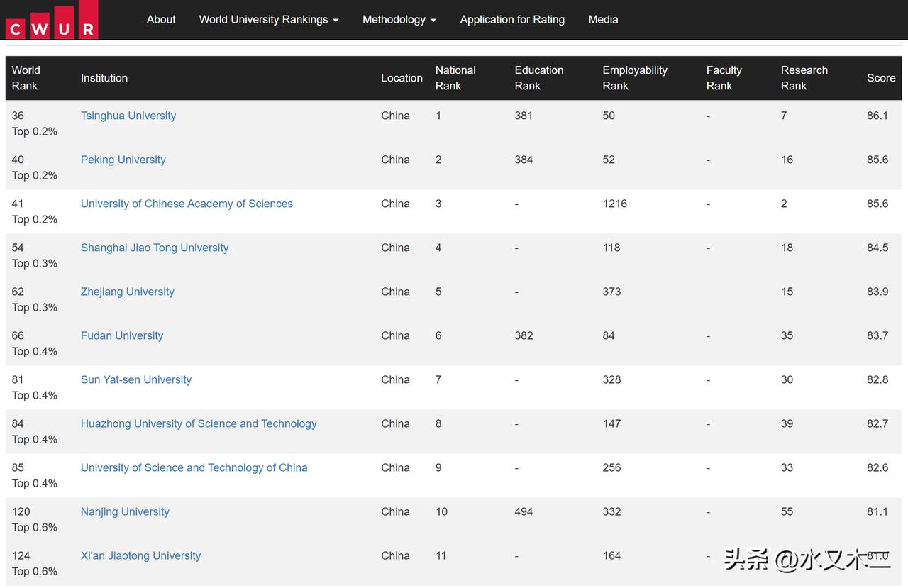Image resolution: width=908 pixels, height=588 pixels.
Task: Select Zhejiang University's employability rank 373
Action: pyautogui.click(x=611, y=292)
